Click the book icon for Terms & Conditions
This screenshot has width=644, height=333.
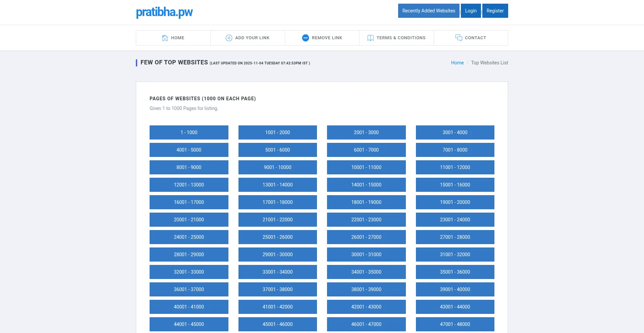click(x=370, y=38)
